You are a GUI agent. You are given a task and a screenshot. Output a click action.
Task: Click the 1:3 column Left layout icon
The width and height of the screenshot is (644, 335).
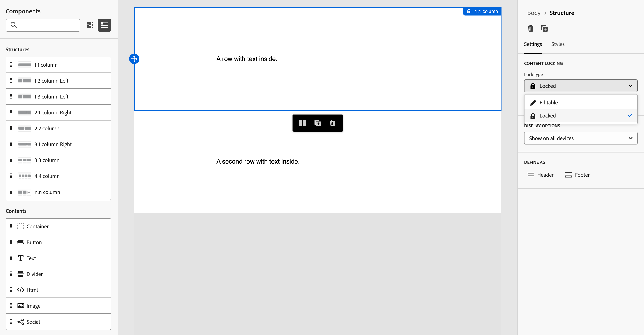click(x=25, y=96)
